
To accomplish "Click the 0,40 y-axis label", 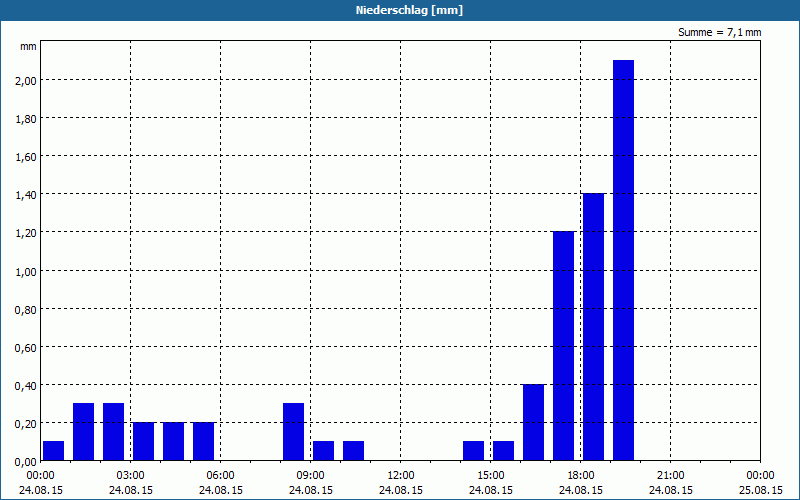I will 26,385.
